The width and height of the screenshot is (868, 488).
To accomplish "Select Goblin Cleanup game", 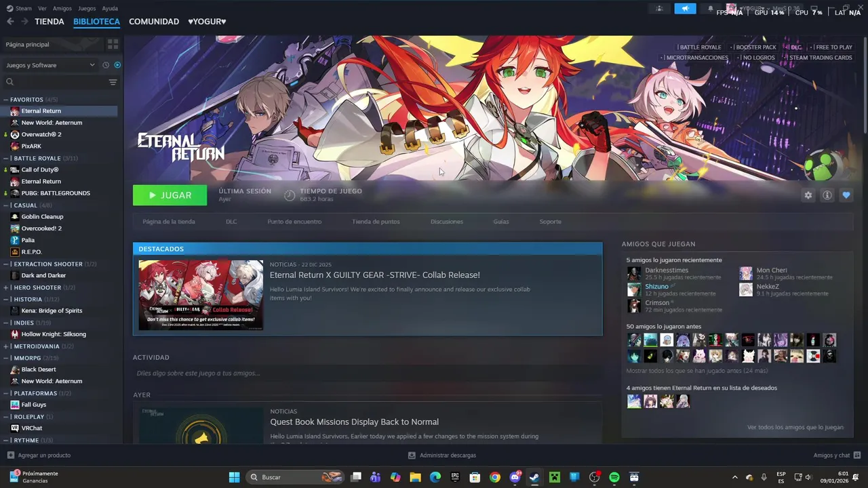I will pyautogui.click(x=42, y=217).
